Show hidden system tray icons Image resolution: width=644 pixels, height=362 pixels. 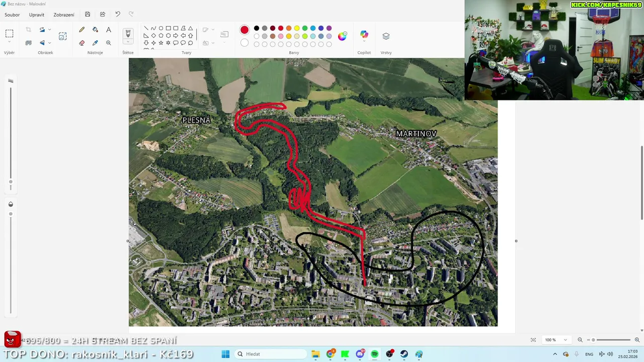555,354
